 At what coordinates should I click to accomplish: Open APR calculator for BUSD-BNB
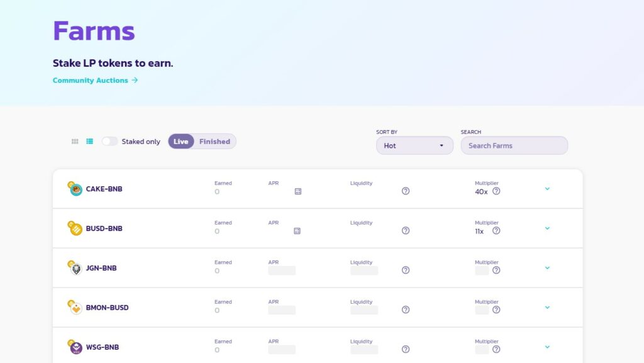297,231
